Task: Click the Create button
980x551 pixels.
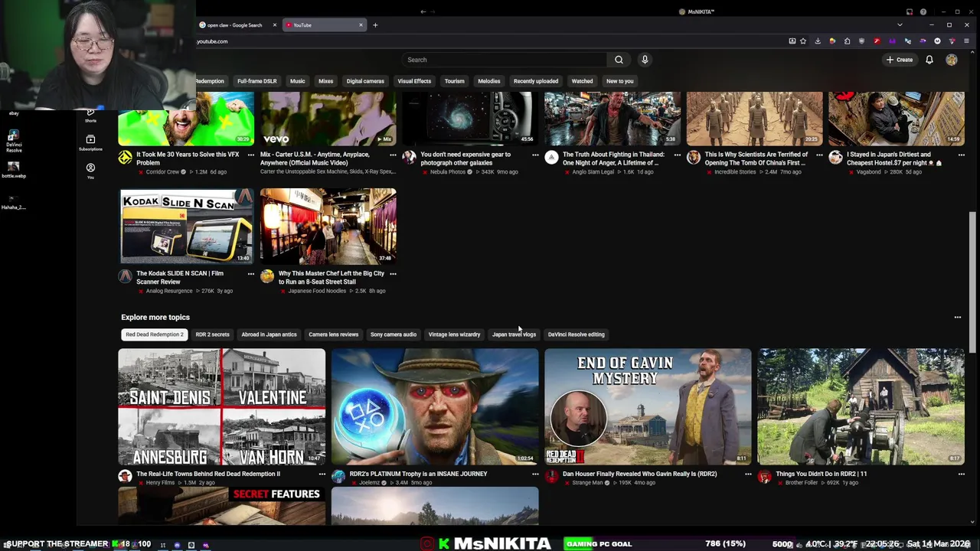Action: pyautogui.click(x=900, y=60)
